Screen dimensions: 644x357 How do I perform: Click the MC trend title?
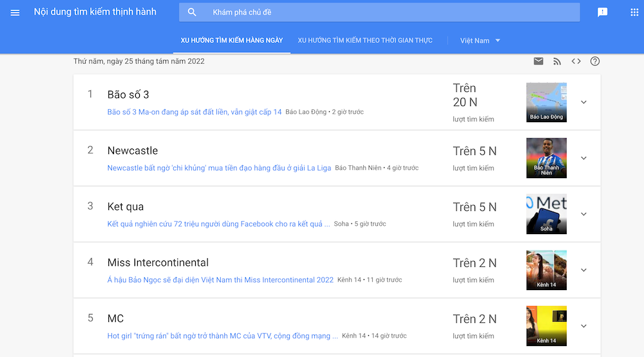pyautogui.click(x=115, y=318)
